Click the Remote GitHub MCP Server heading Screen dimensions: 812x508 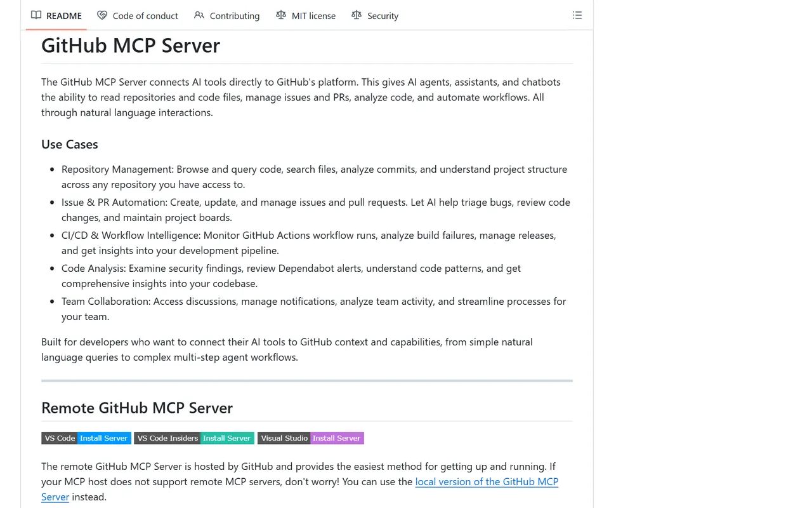[137, 408]
